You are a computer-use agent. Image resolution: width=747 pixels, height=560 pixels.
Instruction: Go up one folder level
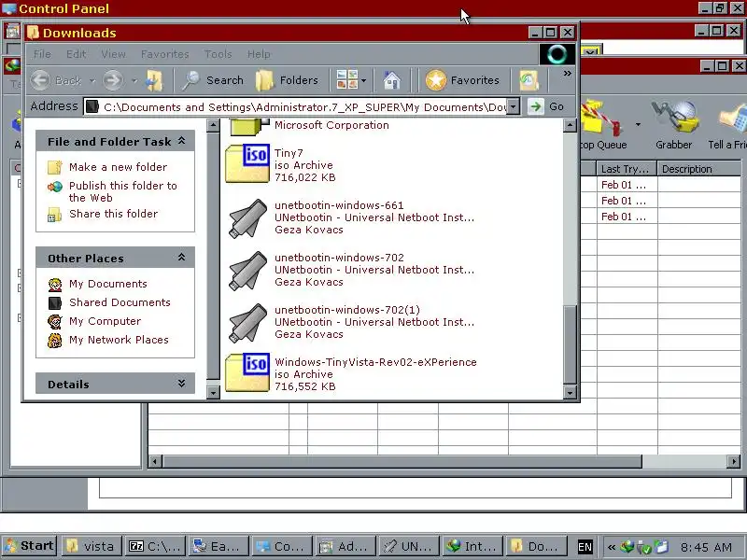point(154,80)
